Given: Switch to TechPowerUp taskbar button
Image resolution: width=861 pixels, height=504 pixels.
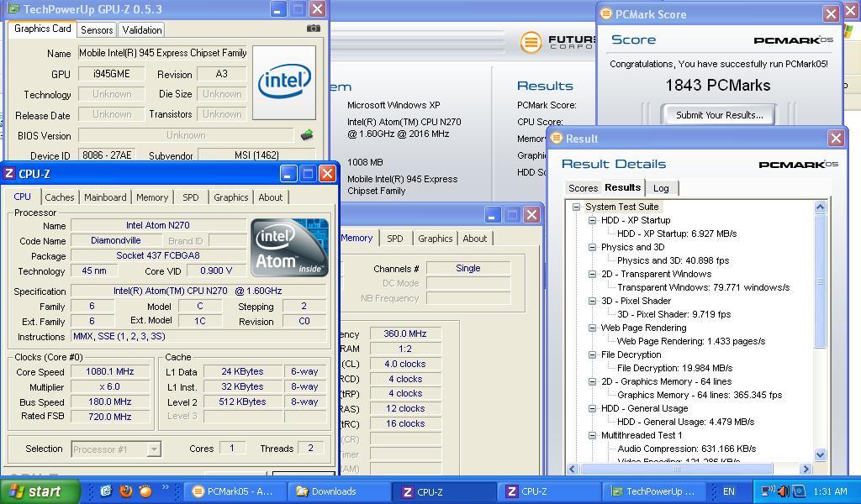Looking at the screenshot, I should [x=654, y=491].
